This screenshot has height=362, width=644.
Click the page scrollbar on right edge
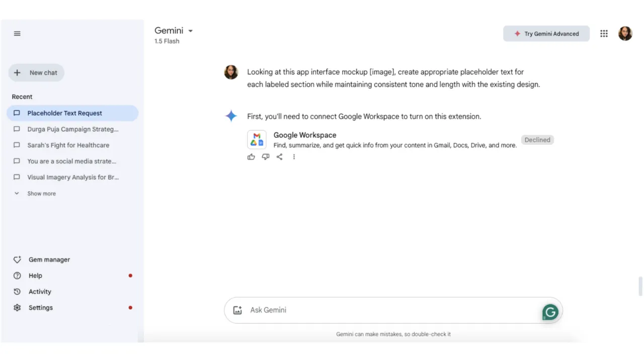click(x=640, y=286)
